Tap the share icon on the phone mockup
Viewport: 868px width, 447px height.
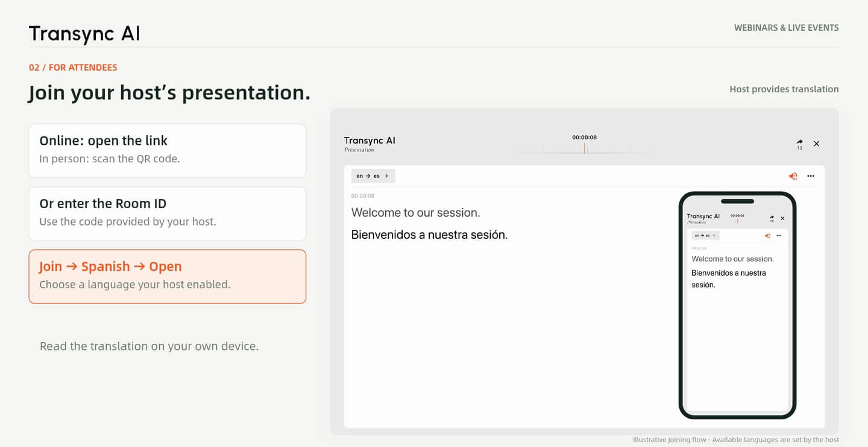click(772, 217)
